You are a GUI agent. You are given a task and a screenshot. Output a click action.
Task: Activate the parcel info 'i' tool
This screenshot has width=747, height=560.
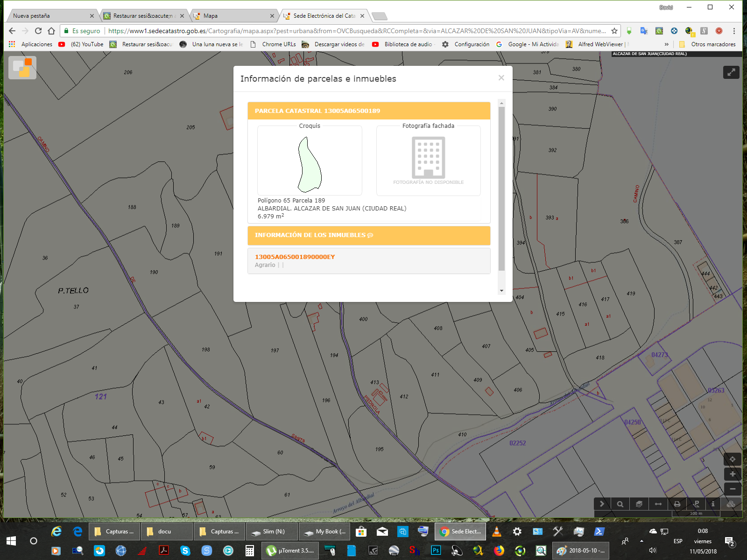coord(713,504)
